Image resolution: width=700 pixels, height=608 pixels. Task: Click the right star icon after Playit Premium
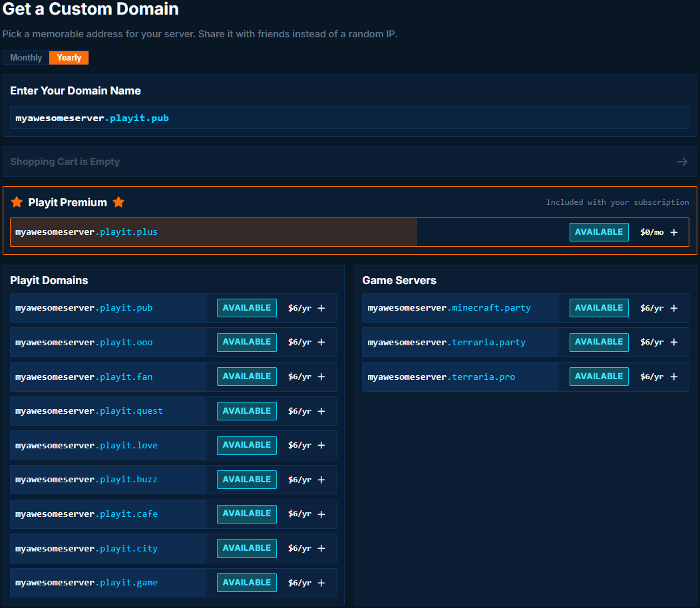(118, 202)
